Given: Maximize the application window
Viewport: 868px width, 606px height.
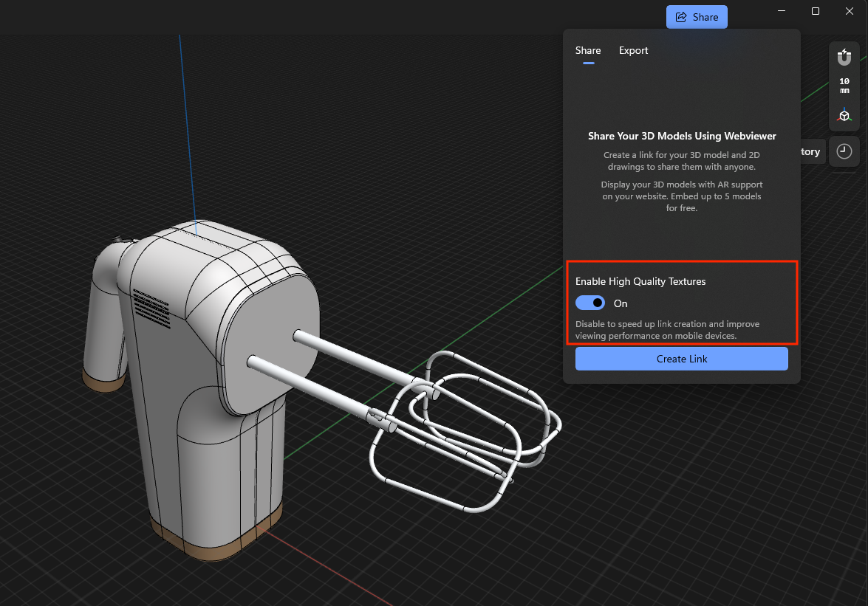Looking at the screenshot, I should coord(816,11).
